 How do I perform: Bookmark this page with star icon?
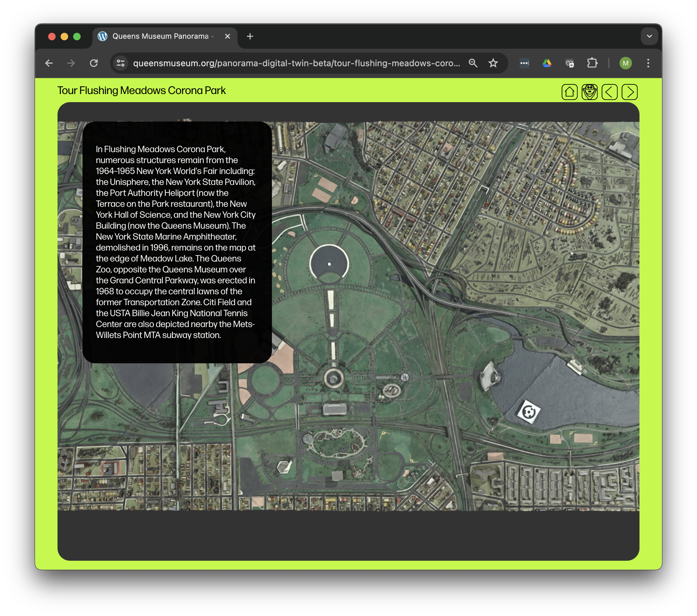coord(493,63)
